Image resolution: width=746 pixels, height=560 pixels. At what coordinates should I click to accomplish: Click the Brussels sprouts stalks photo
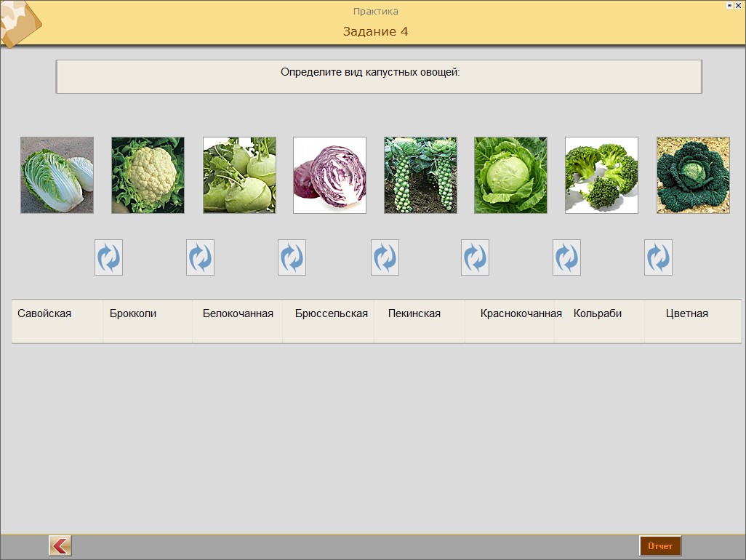[x=420, y=175]
